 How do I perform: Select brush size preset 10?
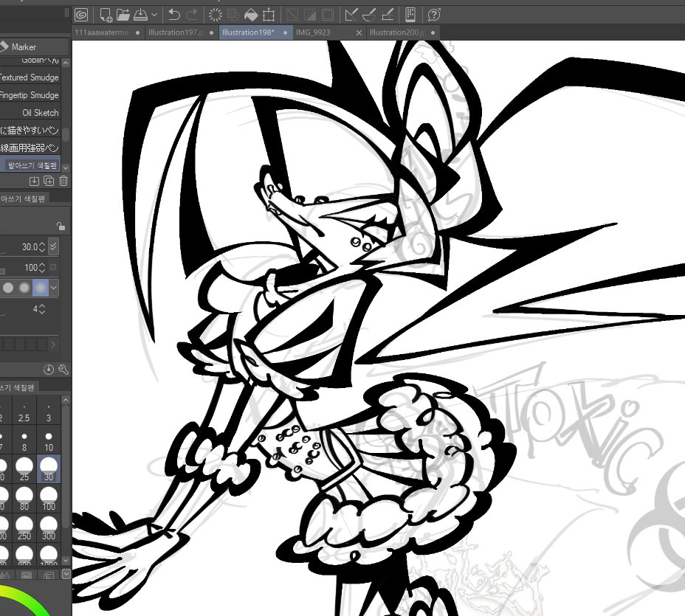tap(49, 441)
